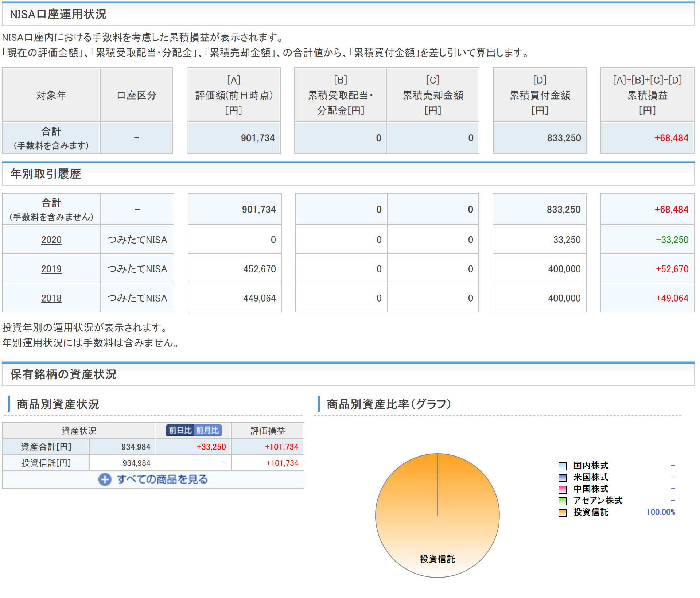Open the 2018 year transaction link
Viewport: 700px width, 598px height.
pyautogui.click(x=51, y=298)
